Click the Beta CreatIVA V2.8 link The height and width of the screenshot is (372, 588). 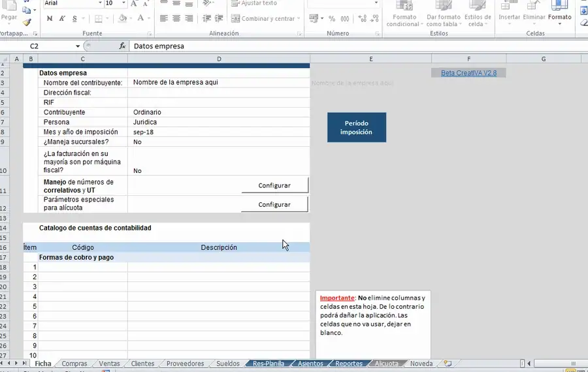click(x=468, y=72)
